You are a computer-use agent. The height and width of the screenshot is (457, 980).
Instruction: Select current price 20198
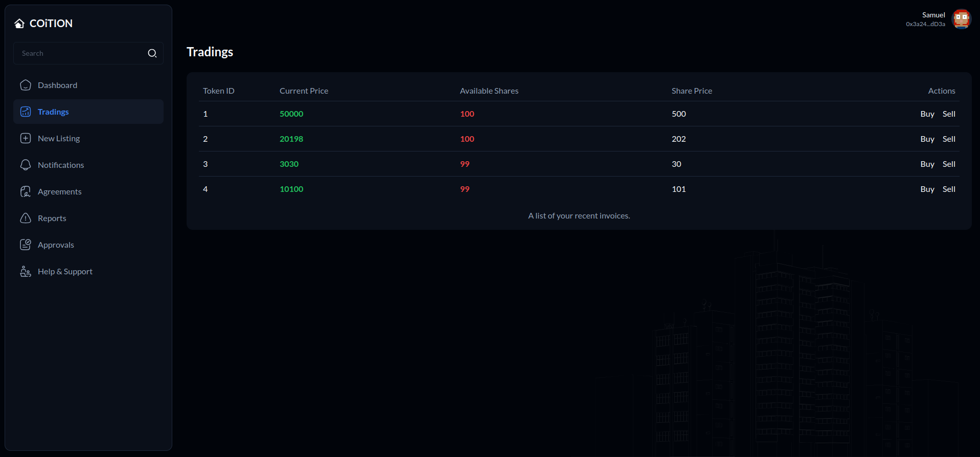tap(291, 139)
